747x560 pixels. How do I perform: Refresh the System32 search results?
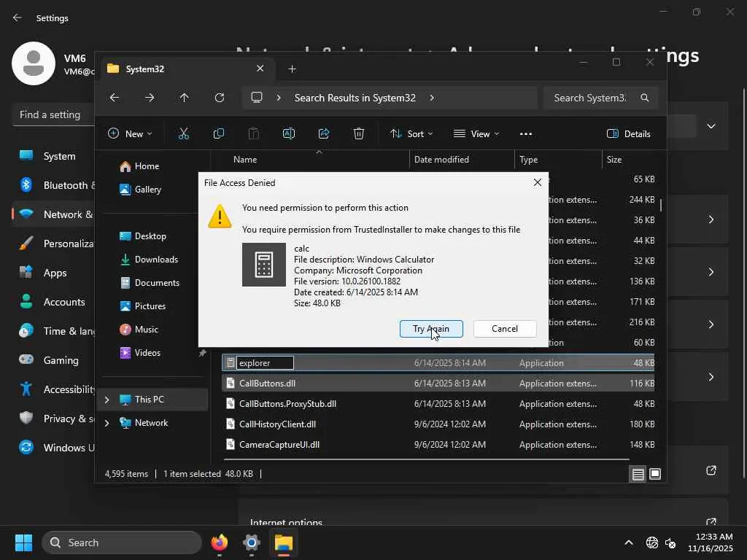(219, 98)
